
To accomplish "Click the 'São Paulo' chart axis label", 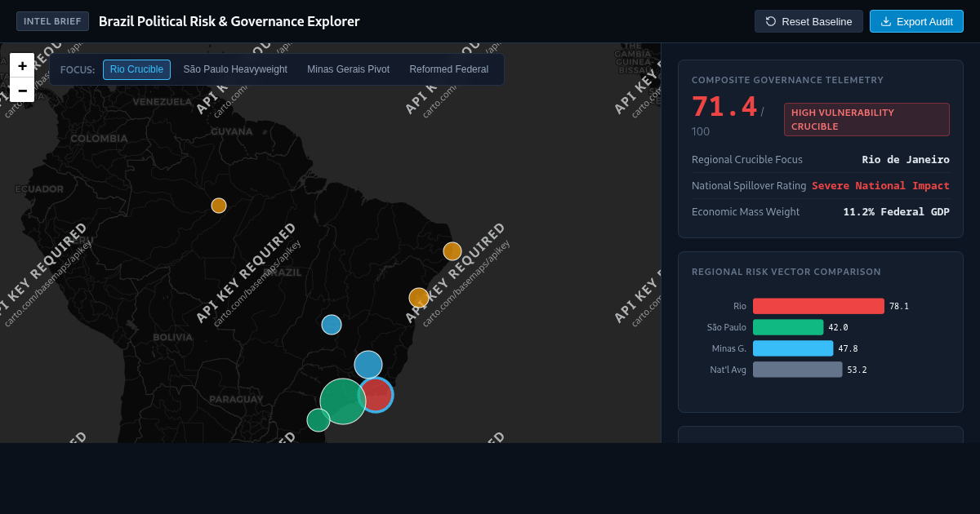I will [x=727, y=327].
